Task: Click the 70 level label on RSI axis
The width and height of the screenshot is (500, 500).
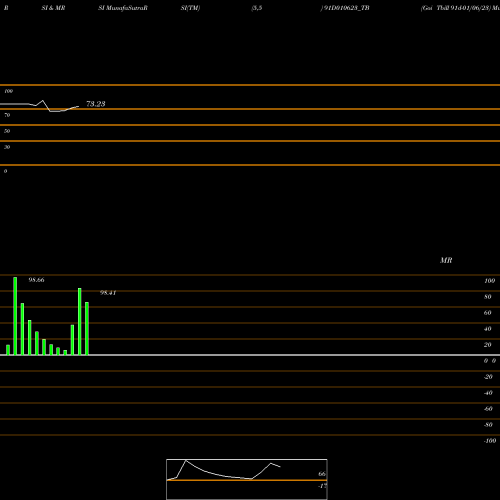Action: pyautogui.click(x=7, y=115)
